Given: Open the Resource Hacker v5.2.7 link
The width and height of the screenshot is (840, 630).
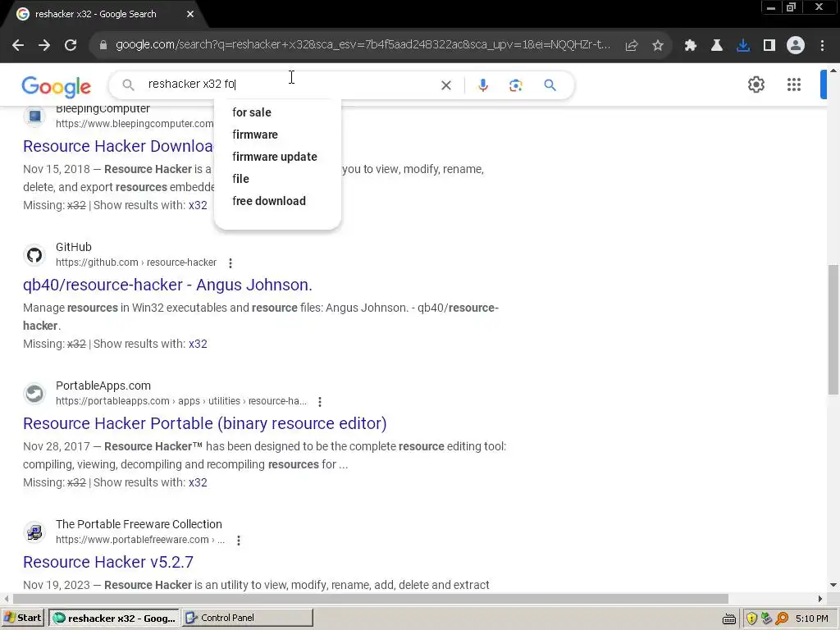Looking at the screenshot, I should tap(108, 562).
